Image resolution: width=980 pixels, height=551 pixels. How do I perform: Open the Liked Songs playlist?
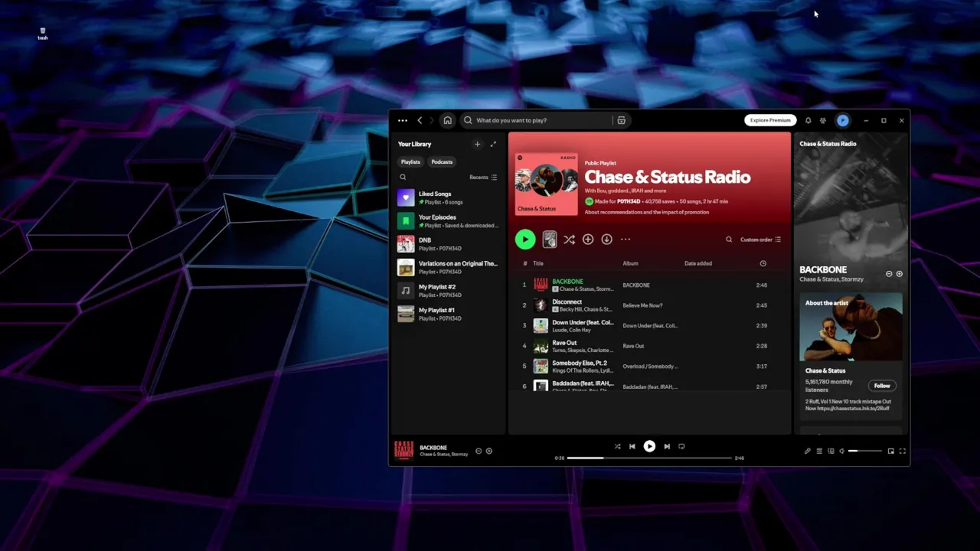click(x=448, y=197)
